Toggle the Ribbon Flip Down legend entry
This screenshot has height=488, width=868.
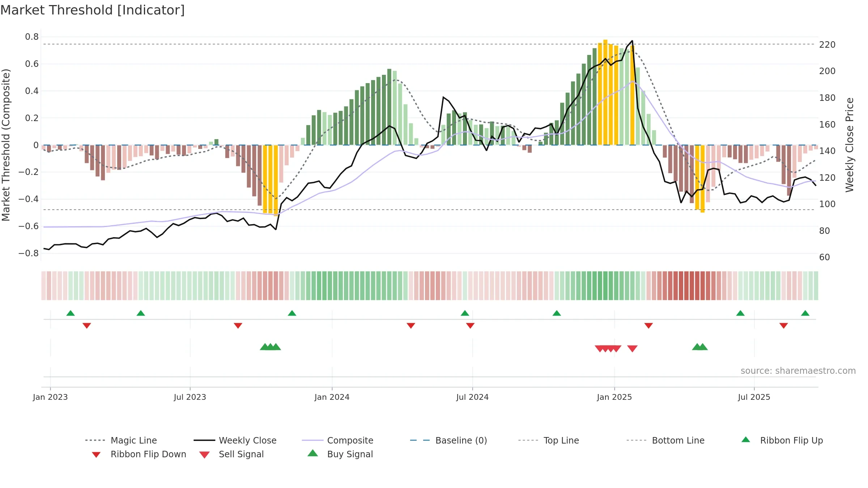139,454
